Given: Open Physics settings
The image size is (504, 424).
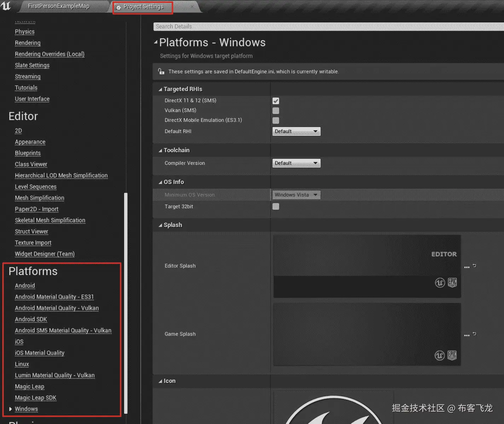Looking at the screenshot, I should [x=25, y=31].
